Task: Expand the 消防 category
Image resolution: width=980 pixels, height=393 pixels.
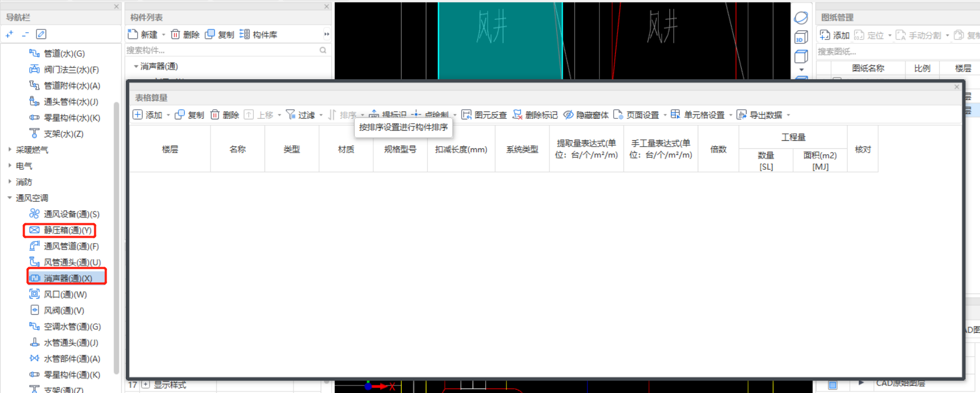Action: coord(10,182)
